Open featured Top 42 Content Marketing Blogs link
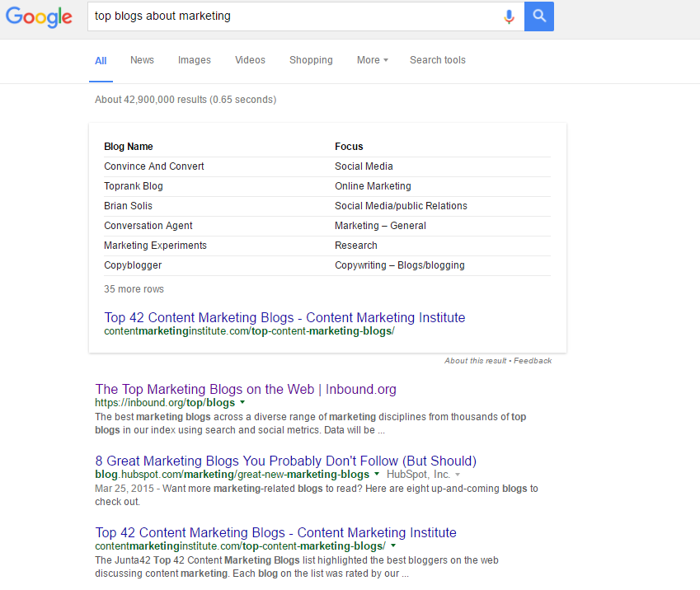Screen dimensions: 700x590 point(284,317)
